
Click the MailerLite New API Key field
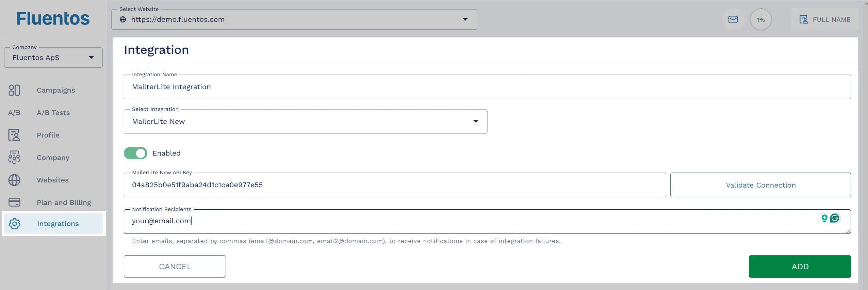395,185
